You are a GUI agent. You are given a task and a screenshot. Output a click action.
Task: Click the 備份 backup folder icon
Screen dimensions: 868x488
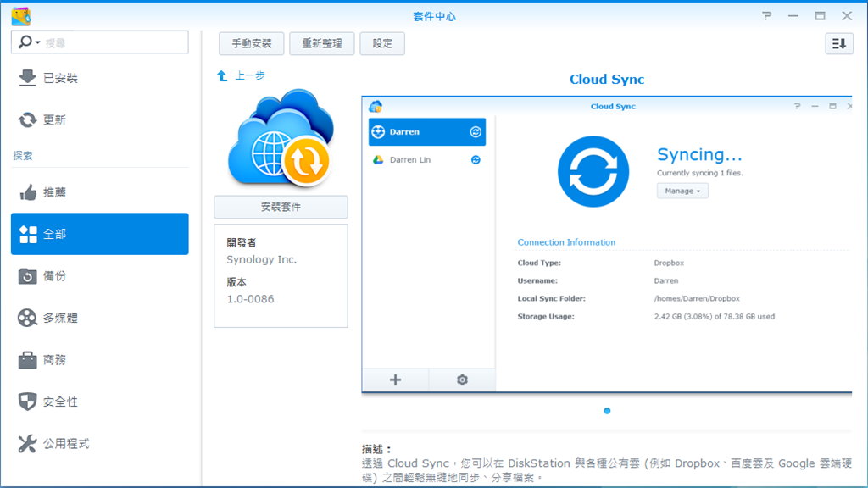[x=27, y=275]
